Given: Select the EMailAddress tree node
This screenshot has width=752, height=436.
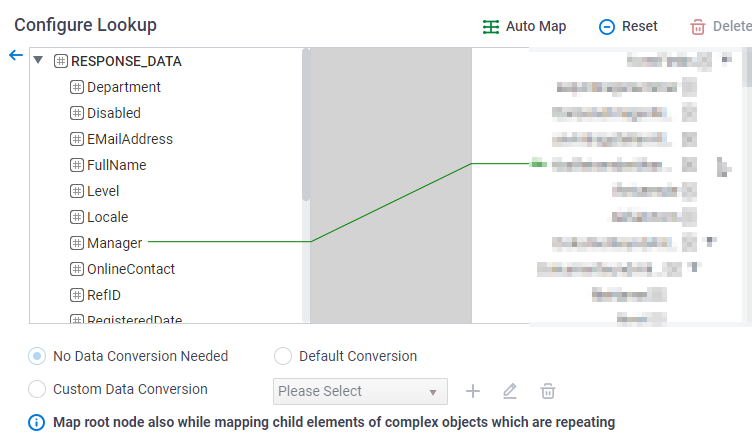Looking at the screenshot, I should click(129, 139).
